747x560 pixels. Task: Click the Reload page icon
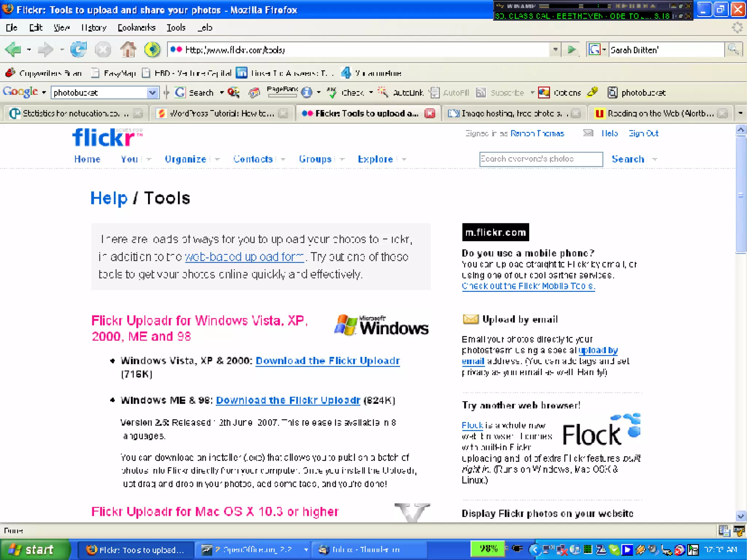point(78,49)
